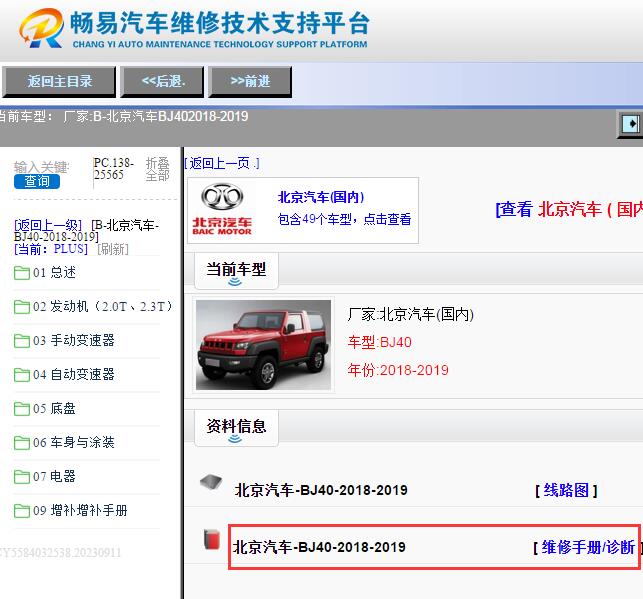Viewport: 643px width, 599px height.
Task: Open the 线路图 wiring diagram link
Action: [566, 490]
